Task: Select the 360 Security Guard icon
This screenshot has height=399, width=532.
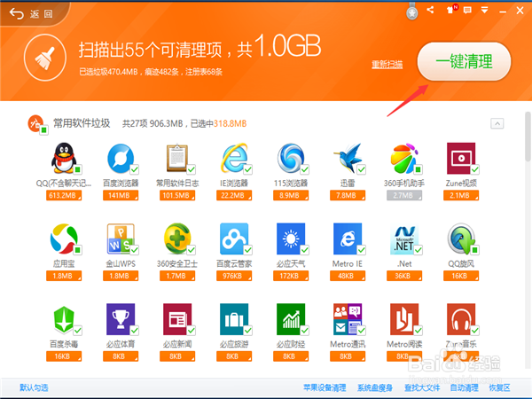Action: pyautogui.click(x=177, y=239)
